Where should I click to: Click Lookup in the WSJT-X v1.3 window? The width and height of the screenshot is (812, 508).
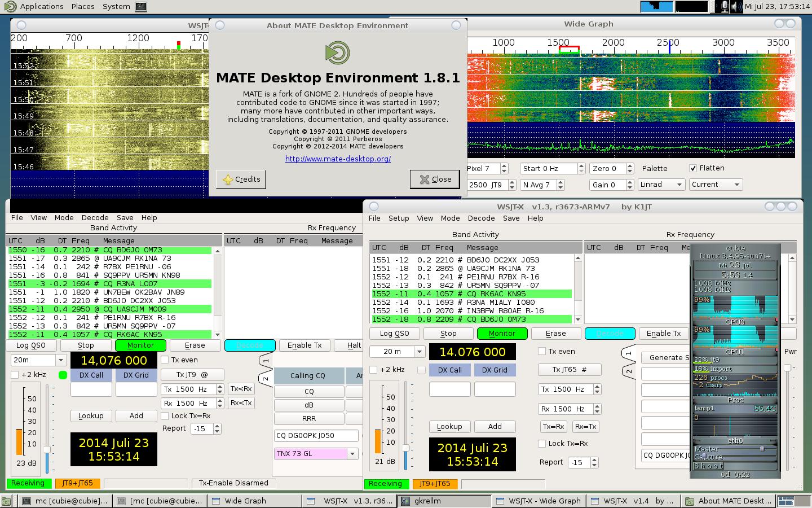coord(449,427)
